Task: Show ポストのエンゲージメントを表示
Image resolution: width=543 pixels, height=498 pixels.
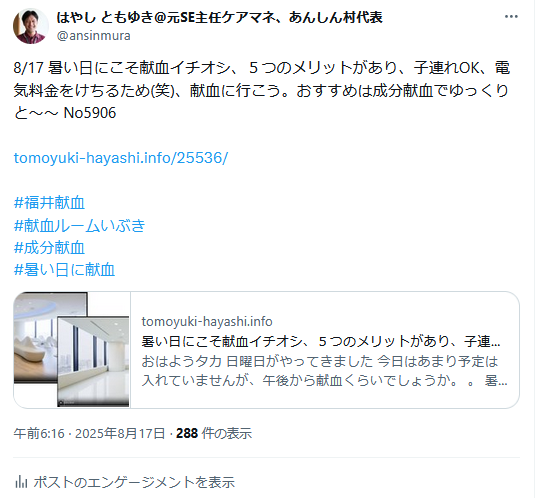Action: (134, 482)
